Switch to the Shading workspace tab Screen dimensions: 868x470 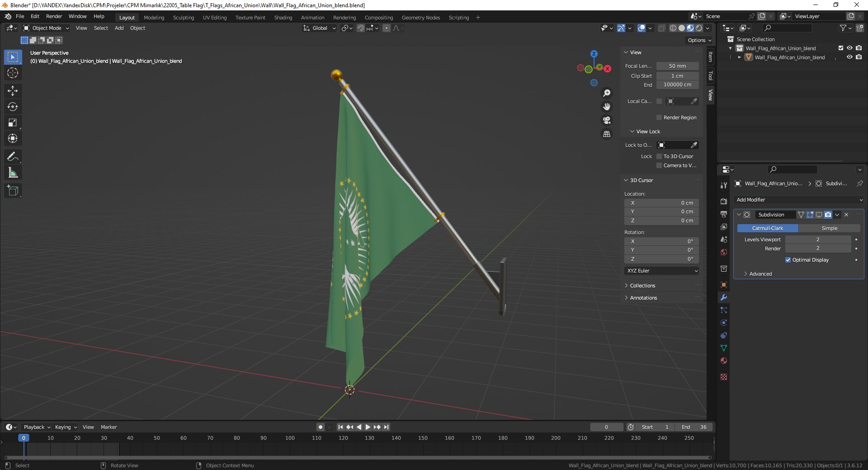tap(283, 18)
